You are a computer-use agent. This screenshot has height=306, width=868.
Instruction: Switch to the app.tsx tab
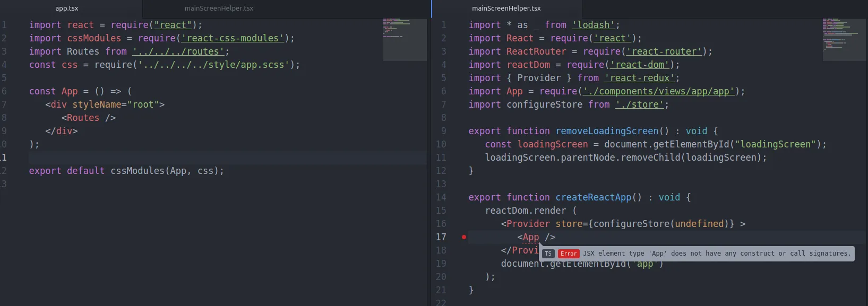pyautogui.click(x=67, y=8)
